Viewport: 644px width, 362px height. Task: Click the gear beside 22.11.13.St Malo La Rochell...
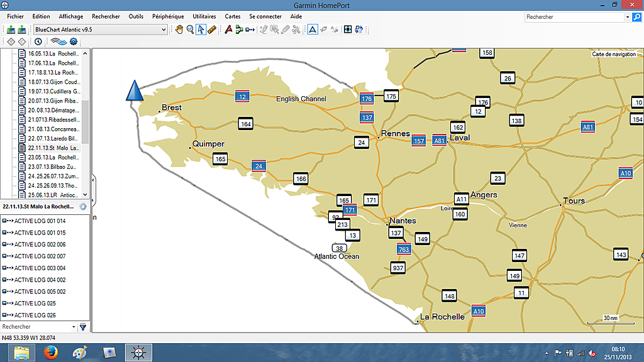tap(83, 206)
